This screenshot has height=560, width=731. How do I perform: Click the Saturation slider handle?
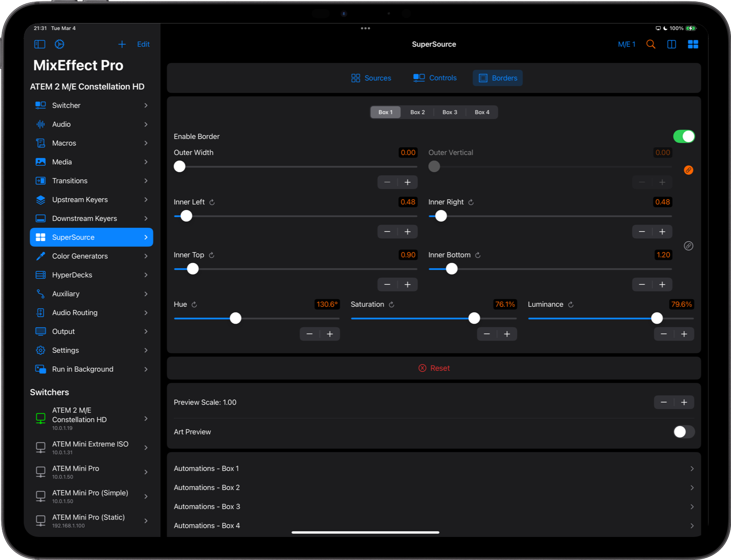(474, 319)
